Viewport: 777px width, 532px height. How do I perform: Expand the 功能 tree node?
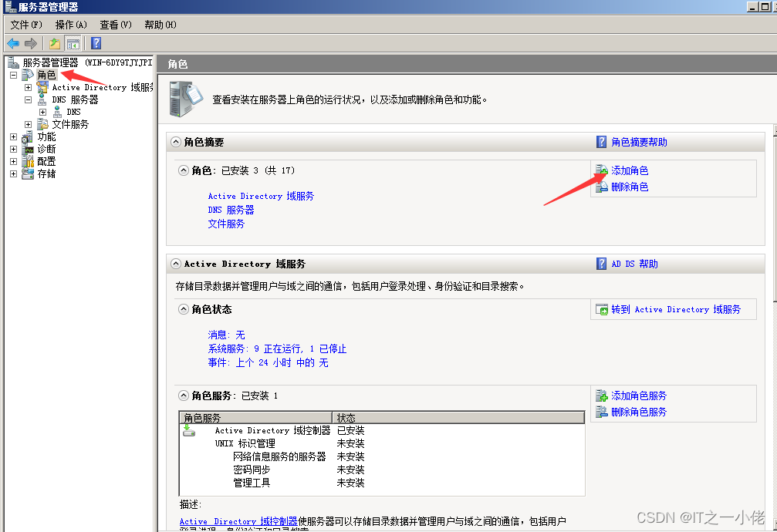[x=13, y=137]
